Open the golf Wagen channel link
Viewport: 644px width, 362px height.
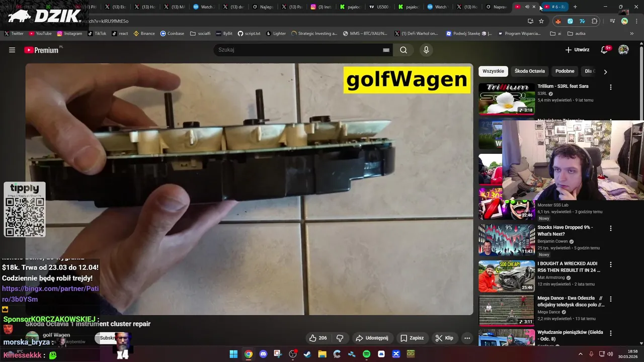(x=56, y=335)
